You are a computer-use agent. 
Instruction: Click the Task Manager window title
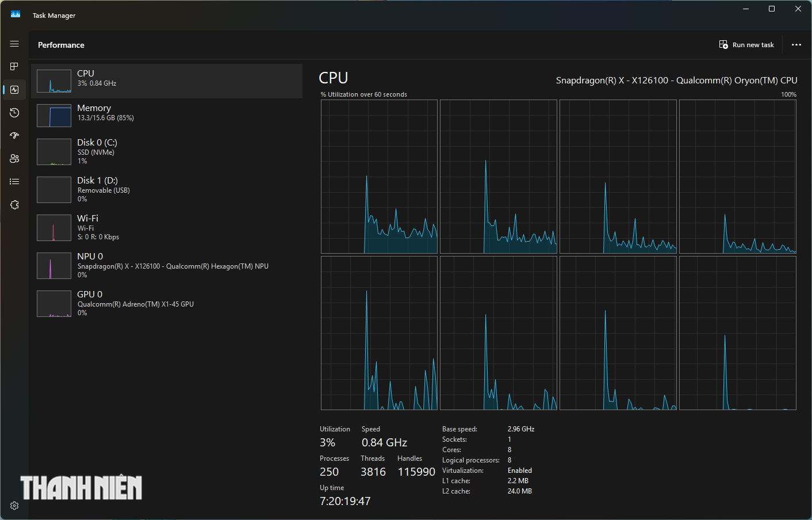54,16
